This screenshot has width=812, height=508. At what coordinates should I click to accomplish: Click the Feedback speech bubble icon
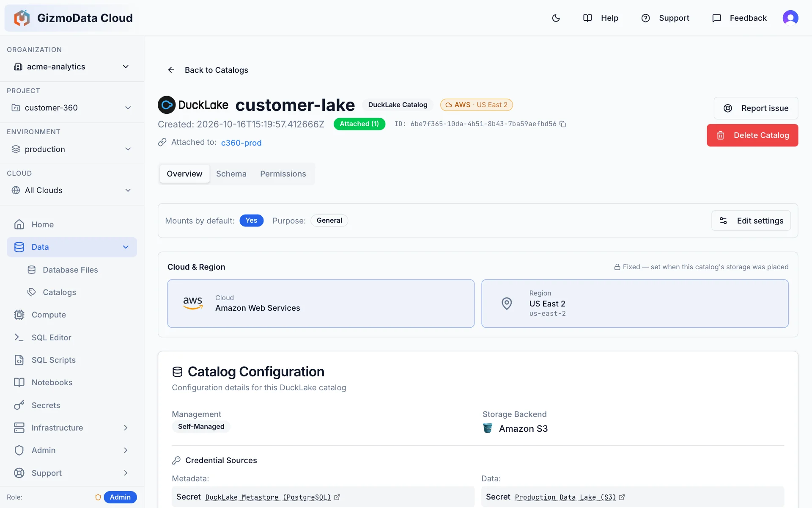coord(716,18)
